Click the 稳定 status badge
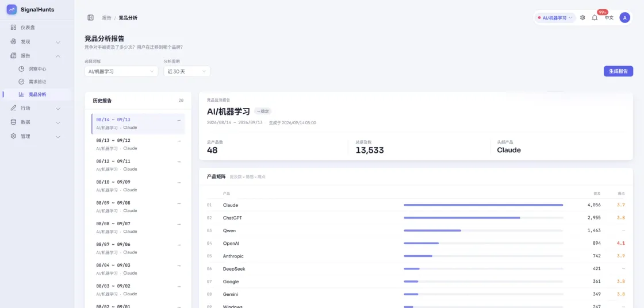 tap(263, 111)
